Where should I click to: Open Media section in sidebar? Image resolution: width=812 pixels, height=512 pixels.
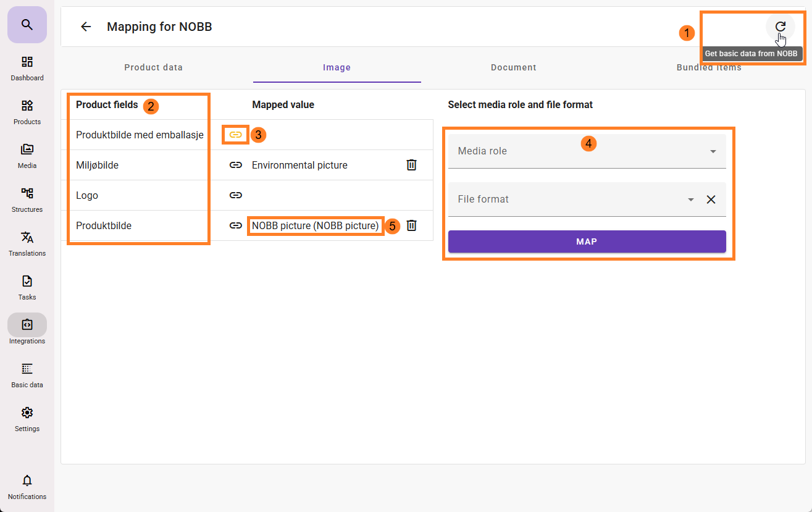pyautogui.click(x=27, y=156)
